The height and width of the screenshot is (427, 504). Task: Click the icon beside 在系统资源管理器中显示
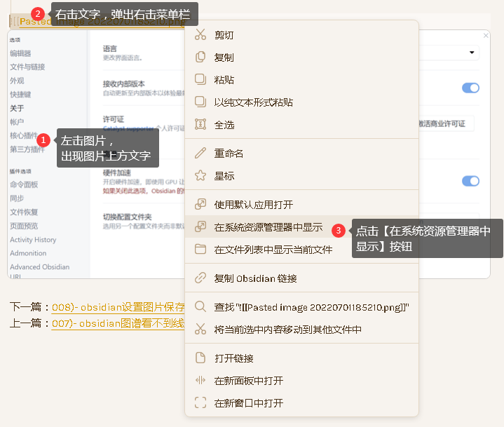200,226
